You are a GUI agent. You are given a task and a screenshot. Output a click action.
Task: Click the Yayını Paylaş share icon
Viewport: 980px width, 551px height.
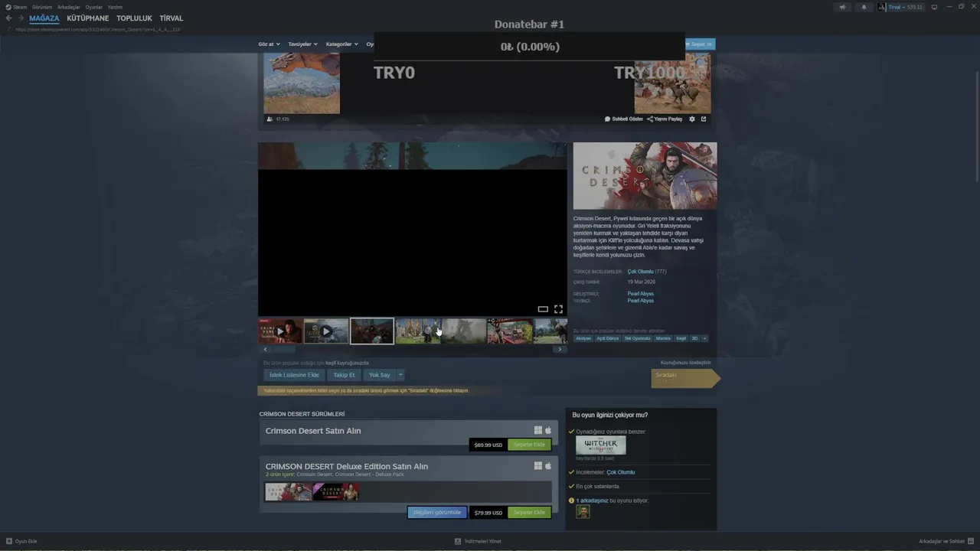click(x=650, y=119)
